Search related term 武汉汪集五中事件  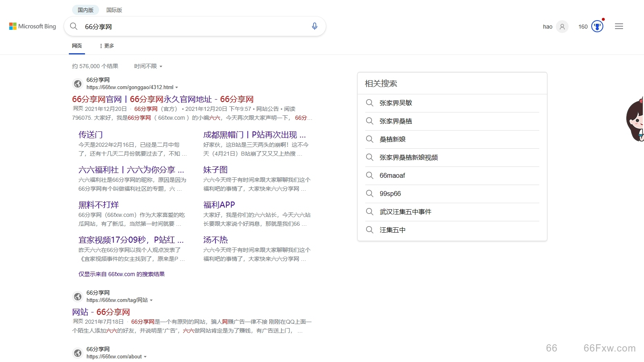point(406,212)
